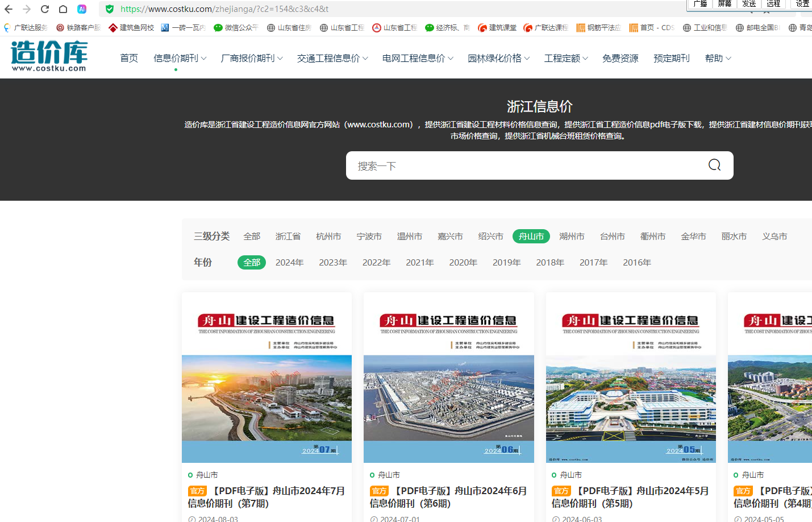Filter by year 2019年
Viewport: 812px width, 522px height.
507,262
